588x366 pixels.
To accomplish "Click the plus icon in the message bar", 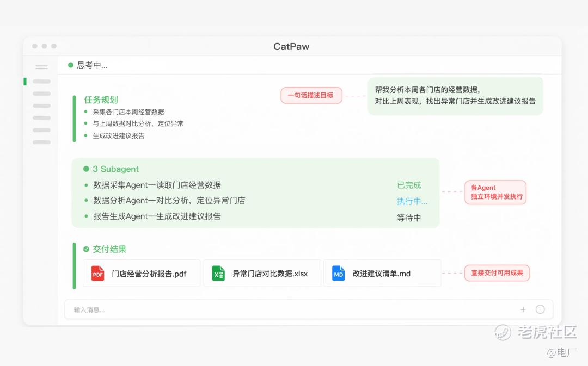I will pyautogui.click(x=523, y=309).
